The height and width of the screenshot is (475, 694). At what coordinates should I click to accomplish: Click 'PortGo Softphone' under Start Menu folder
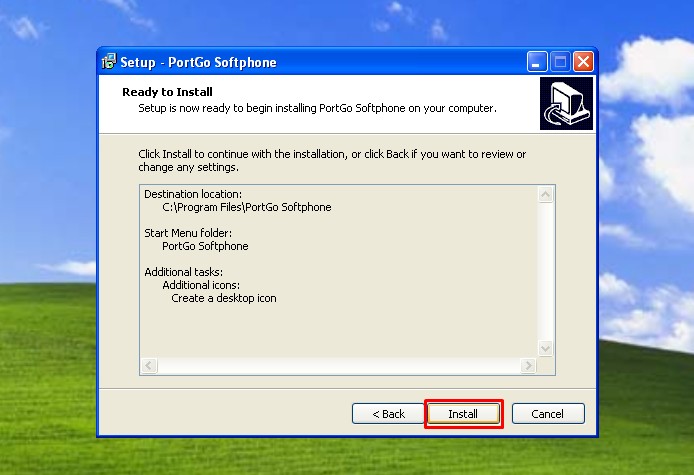205,246
